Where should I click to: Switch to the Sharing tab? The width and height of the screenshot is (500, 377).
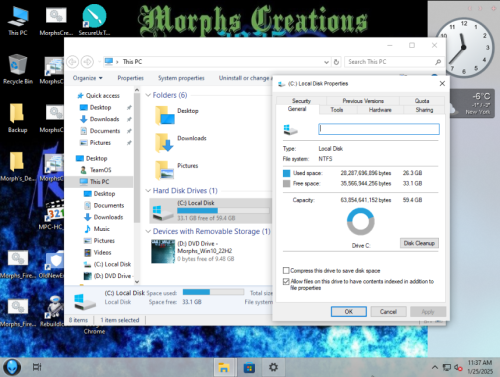tap(424, 110)
